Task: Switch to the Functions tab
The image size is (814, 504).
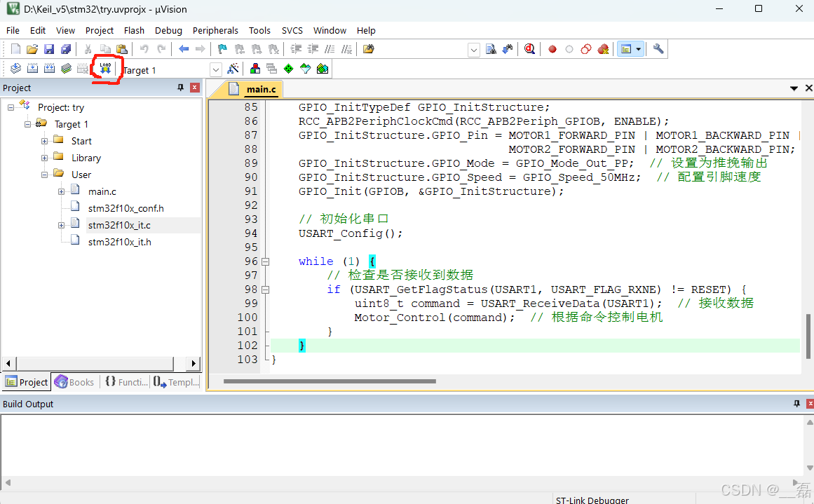Action: point(126,382)
